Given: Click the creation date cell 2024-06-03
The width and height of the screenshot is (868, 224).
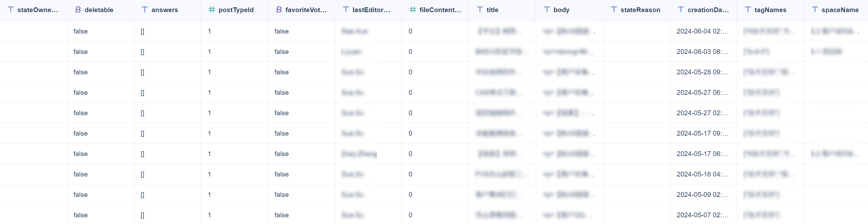Looking at the screenshot, I should pyautogui.click(x=702, y=52).
